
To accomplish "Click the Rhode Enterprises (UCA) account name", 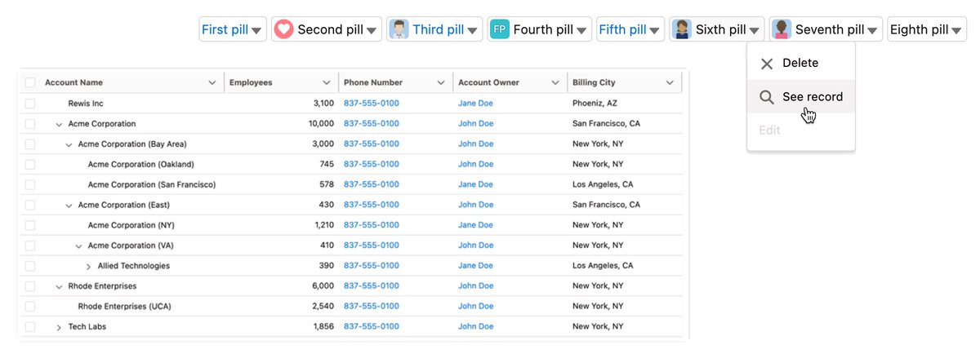I will (x=124, y=307).
